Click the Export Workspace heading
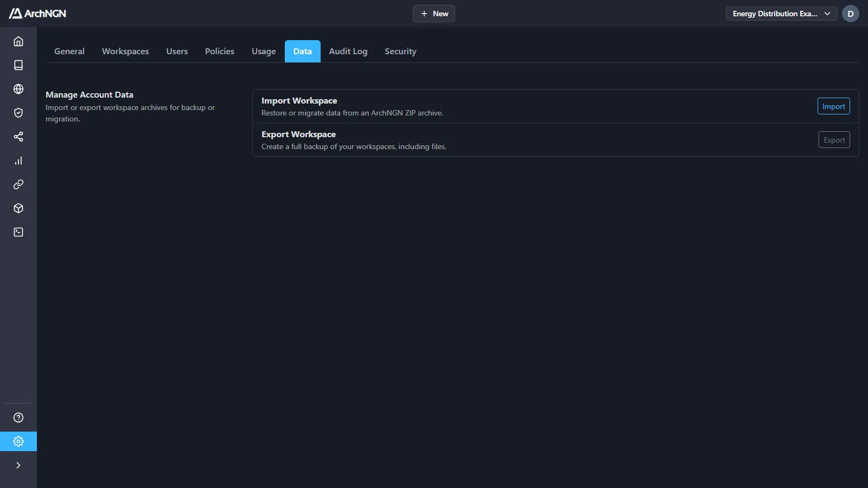868x488 pixels. click(x=298, y=134)
